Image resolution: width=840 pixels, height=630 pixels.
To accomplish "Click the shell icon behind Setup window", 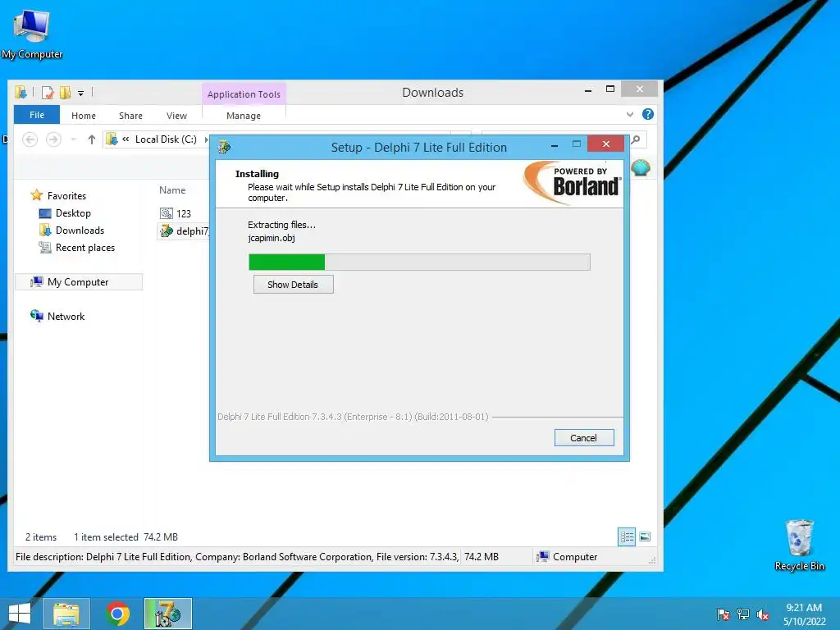I will pos(641,168).
